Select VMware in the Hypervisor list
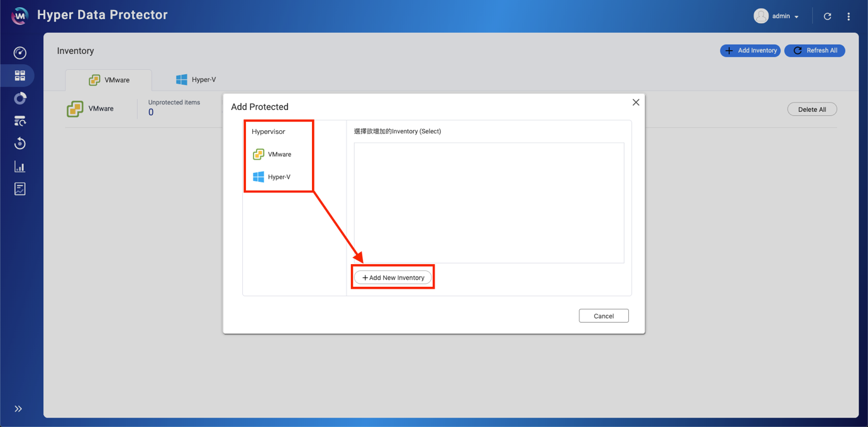This screenshot has width=868, height=427. (272, 154)
